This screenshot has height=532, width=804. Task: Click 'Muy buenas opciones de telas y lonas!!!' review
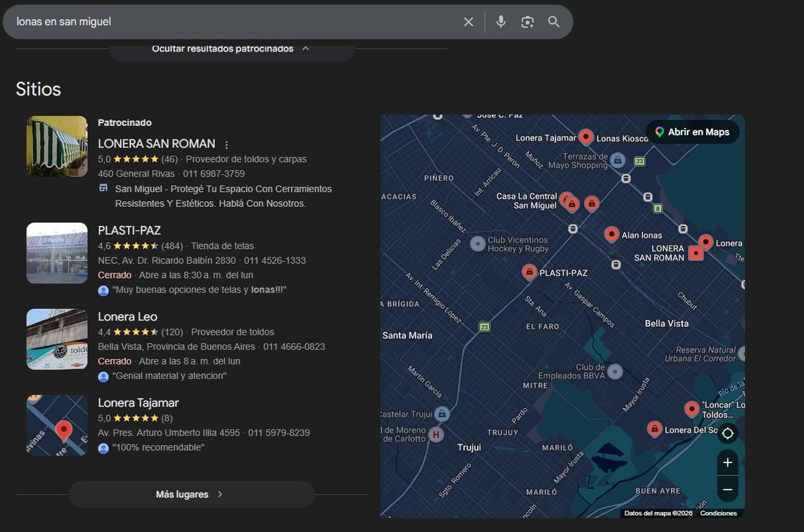[200, 289]
